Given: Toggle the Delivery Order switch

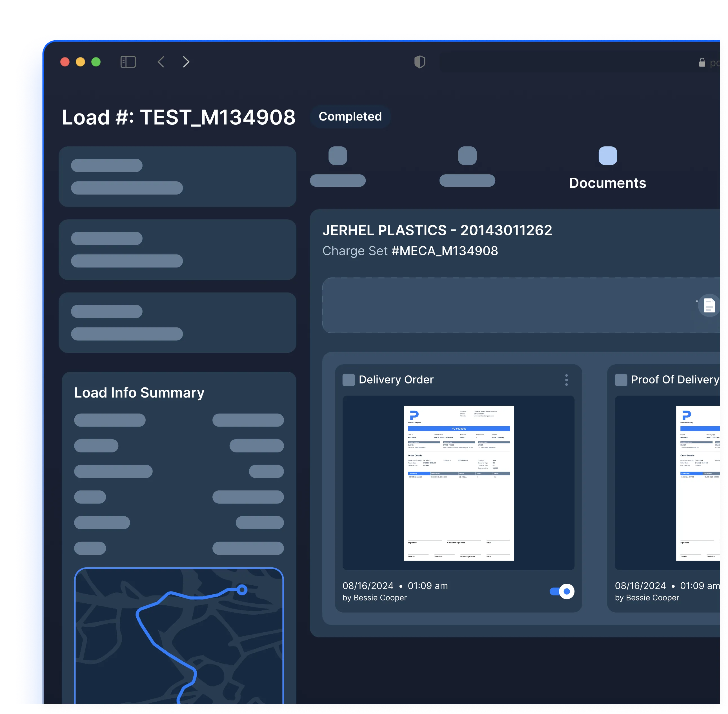Looking at the screenshot, I should point(562,591).
